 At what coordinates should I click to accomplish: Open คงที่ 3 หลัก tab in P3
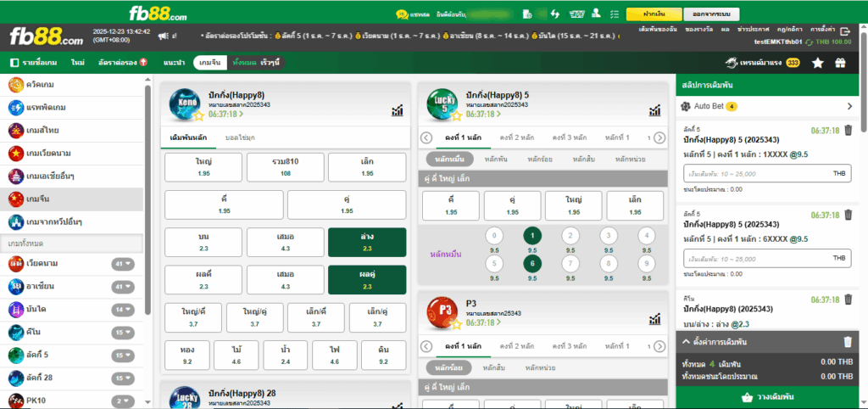[570, 346]
